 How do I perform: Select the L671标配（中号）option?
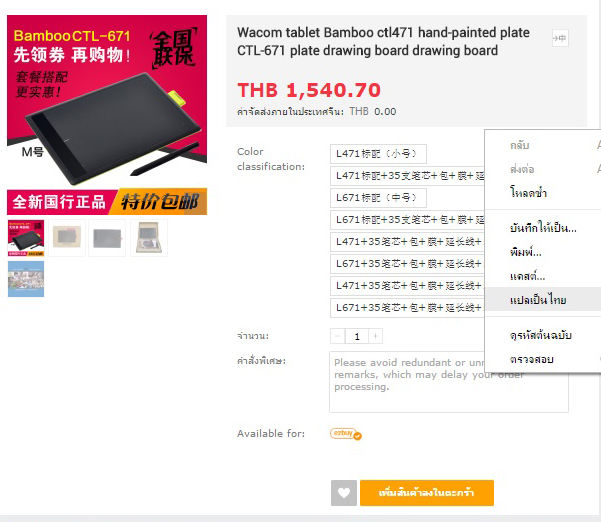click(378, 198)
